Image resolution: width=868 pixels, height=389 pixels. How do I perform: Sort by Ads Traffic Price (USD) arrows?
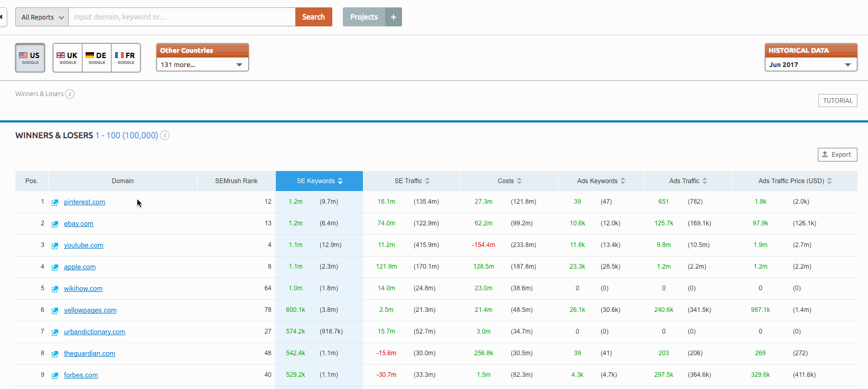[829, 181]
